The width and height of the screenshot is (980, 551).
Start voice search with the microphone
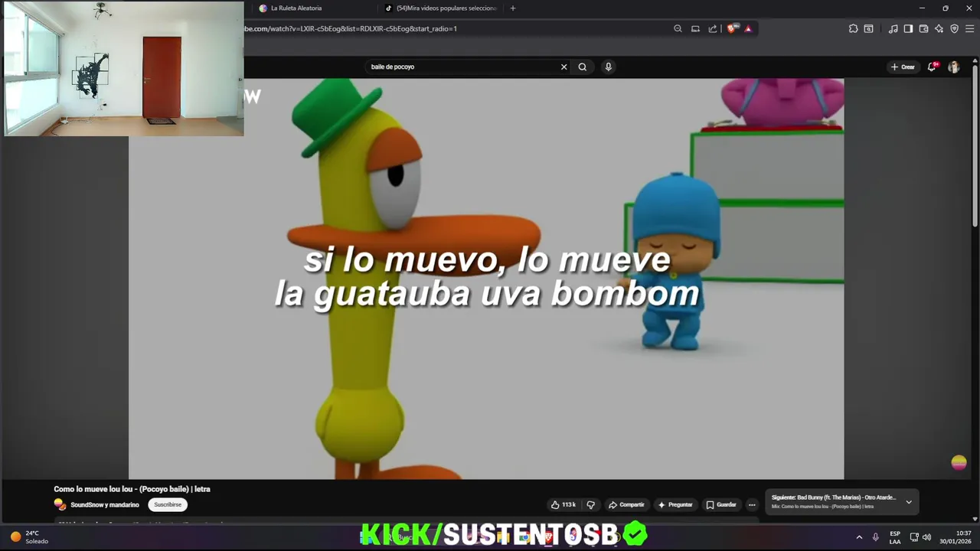point(609,67)
